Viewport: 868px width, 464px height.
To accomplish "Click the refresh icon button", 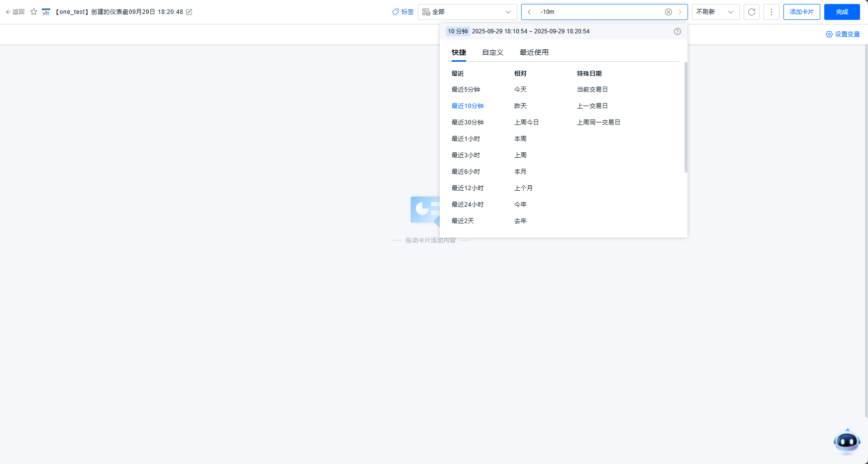I will (752, 12).
